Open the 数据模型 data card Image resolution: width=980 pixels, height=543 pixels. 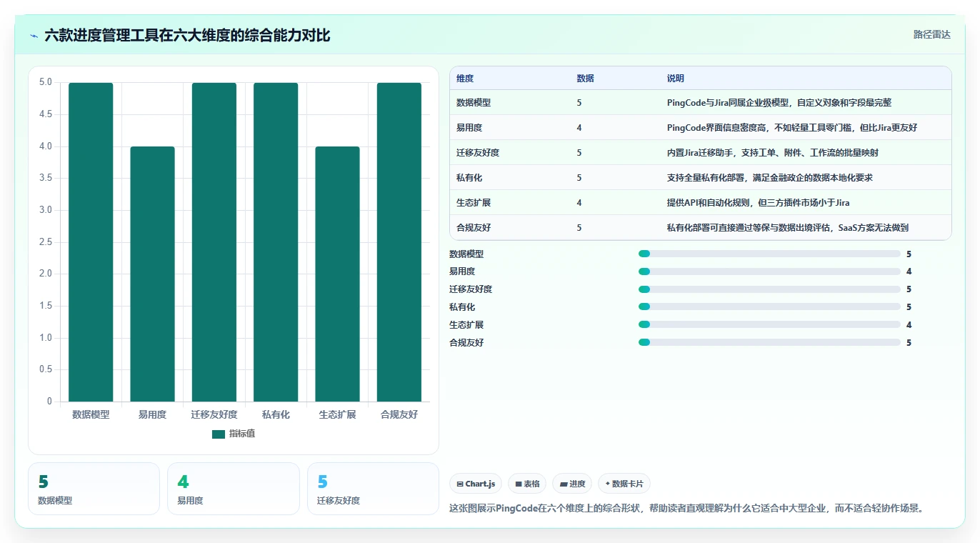tap(94, 489)
